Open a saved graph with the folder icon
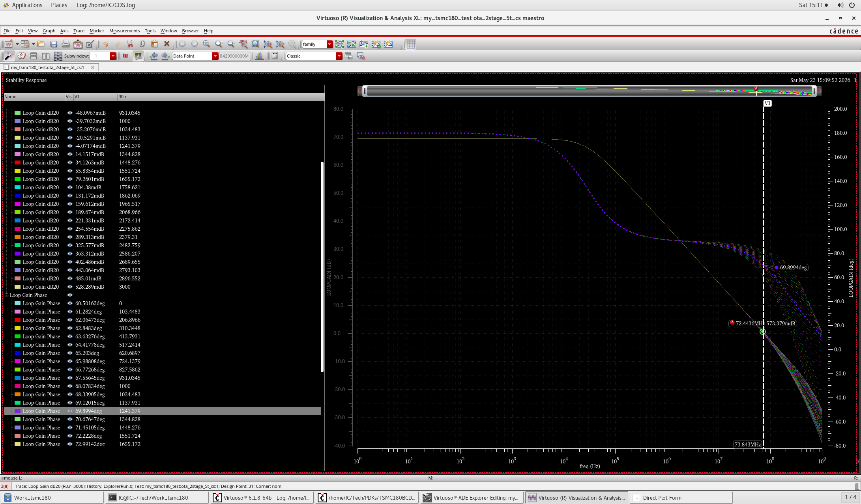This screenshot has height=504, width=861. (x=41, y=44)
